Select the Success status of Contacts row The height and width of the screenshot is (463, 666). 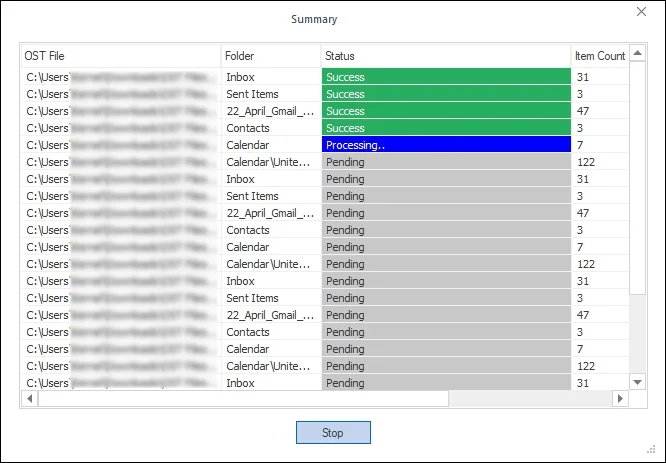[x=446, y=127]
